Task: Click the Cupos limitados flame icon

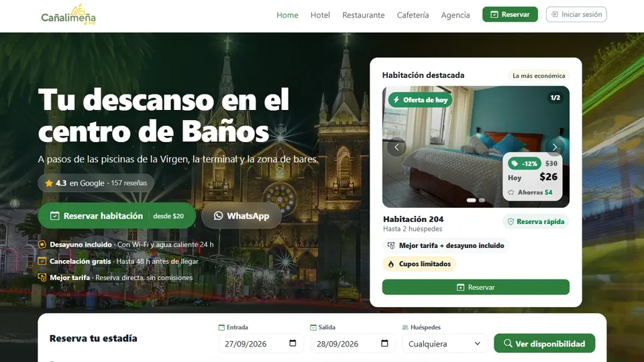Action: click(391, 264)
